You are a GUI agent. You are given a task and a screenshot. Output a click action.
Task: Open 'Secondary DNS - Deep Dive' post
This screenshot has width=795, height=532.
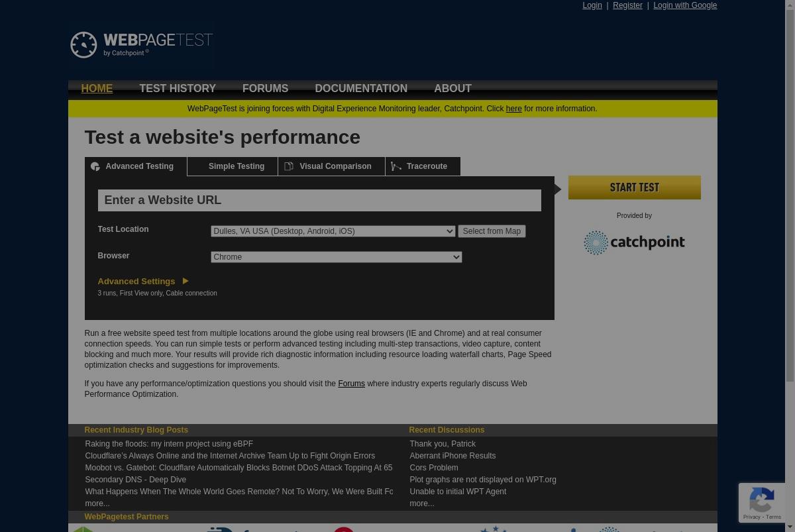pyautogui.click(x=135, y=480)
